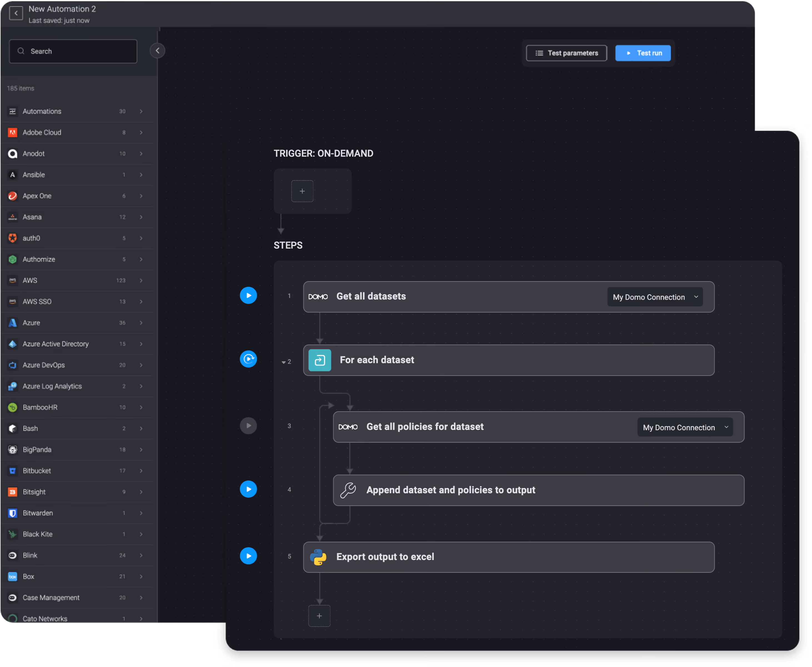Click the disabled play button for step 3
The width and height of the screenshot is (812, 667).
[249, 426]
